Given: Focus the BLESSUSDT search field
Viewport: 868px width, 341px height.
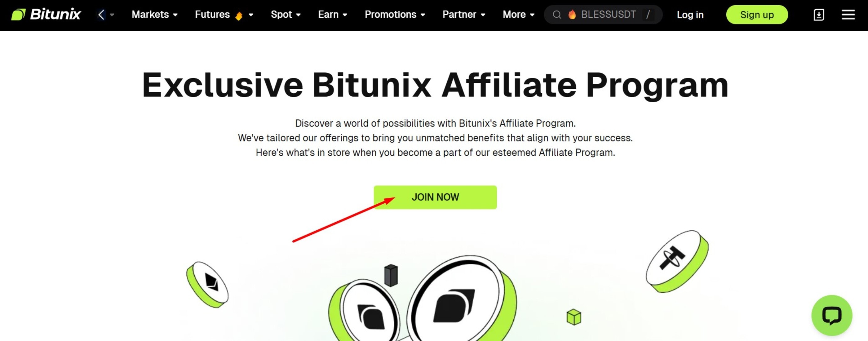Looking at the screenshot, I should pyautogui.click(x=603, y=15).
